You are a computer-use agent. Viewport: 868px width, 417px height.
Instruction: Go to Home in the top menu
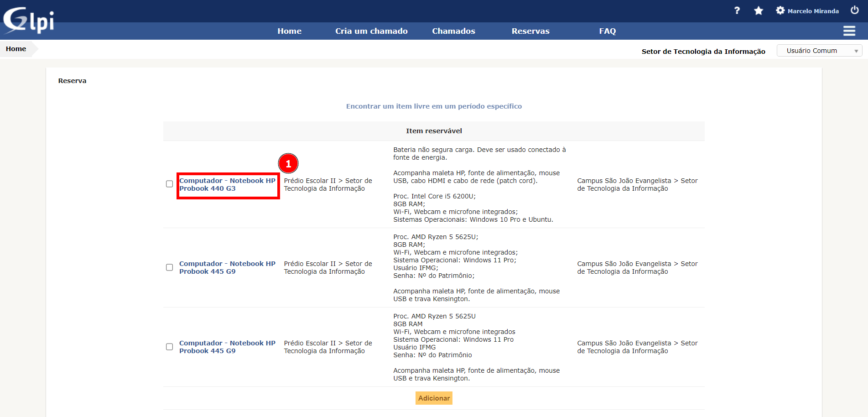289,31
